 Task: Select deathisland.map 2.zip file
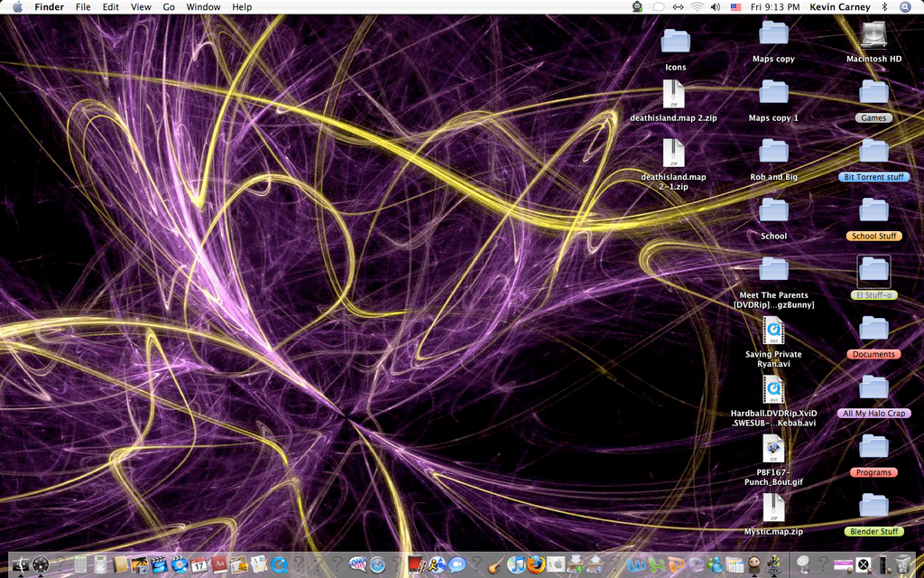pos(673,94)
